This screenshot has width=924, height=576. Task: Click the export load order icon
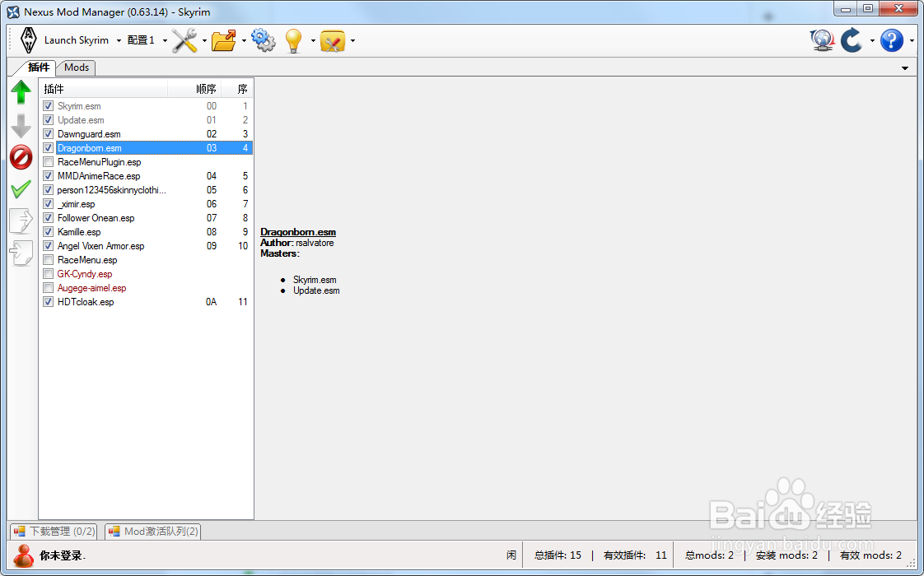pyautogui.click(x=21, y=221)
